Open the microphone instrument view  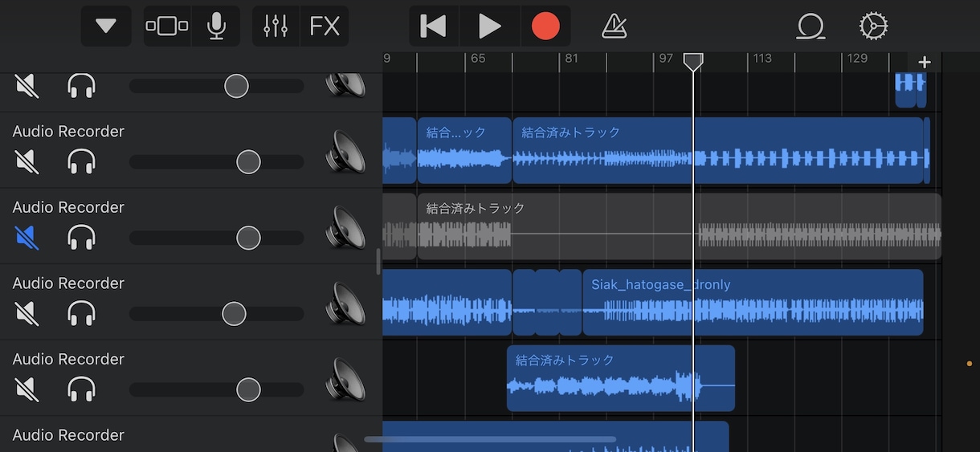coord(216,26)
